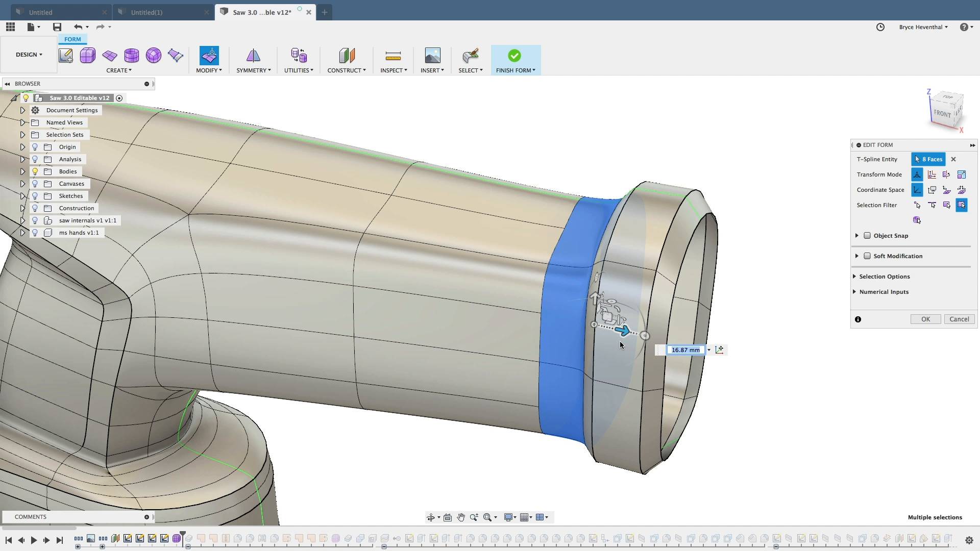Select the Body selection filter in Edit Form
This screenshot has width=980, height=551.
963,205
